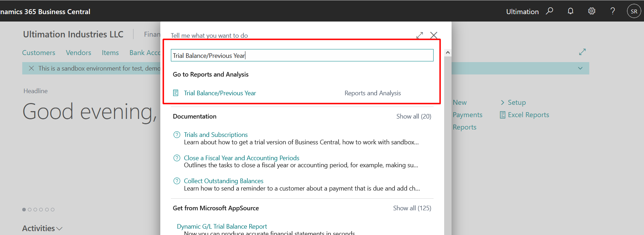The width and height of the screenshot is (644, 235).
Task: Expand the Setup menu chevron
Action: click(502, 102)
